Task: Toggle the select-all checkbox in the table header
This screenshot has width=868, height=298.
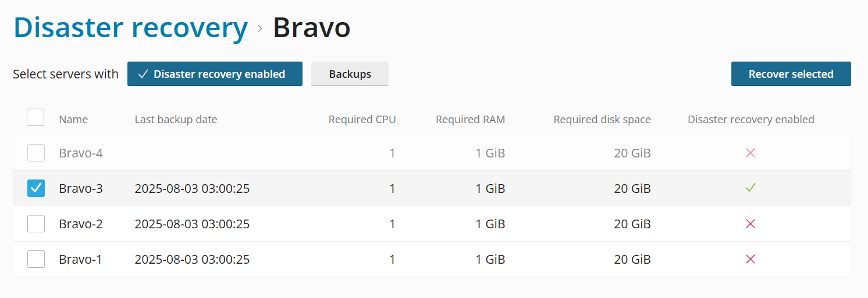Action: click(35, 118)
